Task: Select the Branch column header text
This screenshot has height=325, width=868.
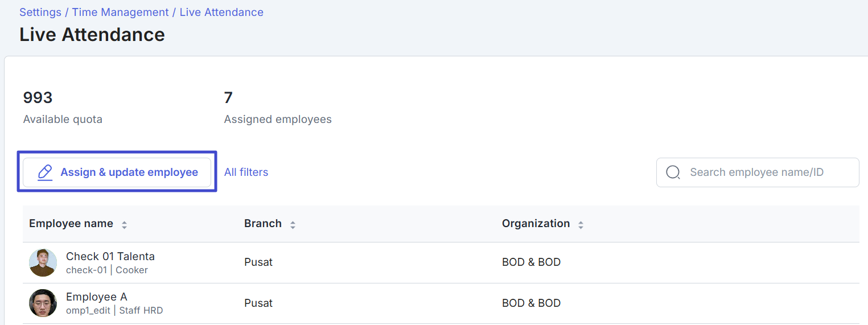Action: [263, 224]
